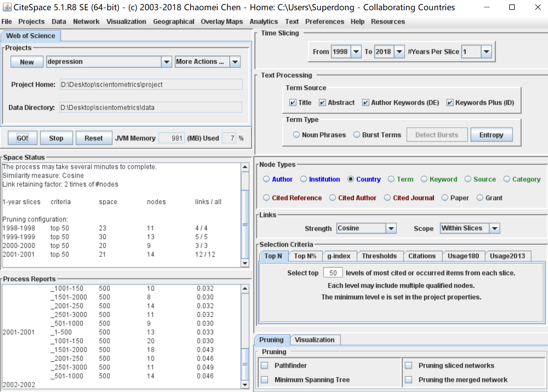548x392 pixels.
Task: Enable Minimum Spanning Tree checkbox
Action: (265, 380)
